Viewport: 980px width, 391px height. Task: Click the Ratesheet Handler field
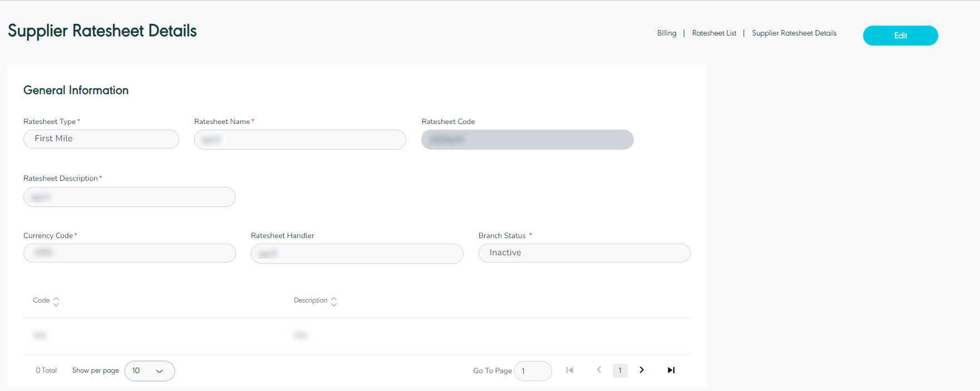point(357,254)
